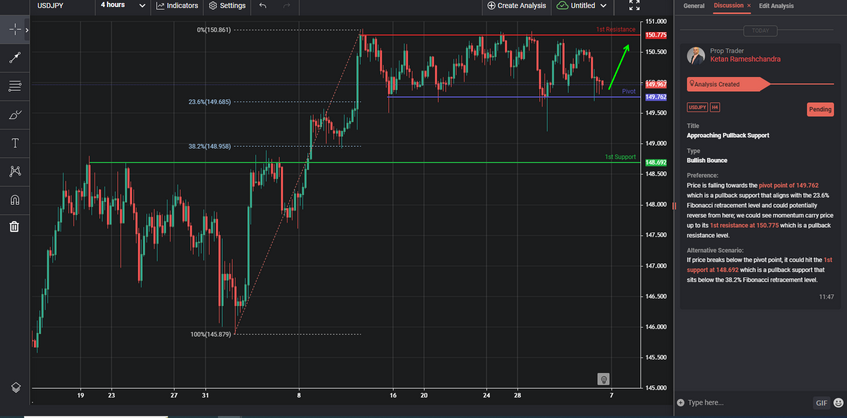
Task: Click the Bullish Bounce type text
Action: point(707,161)
